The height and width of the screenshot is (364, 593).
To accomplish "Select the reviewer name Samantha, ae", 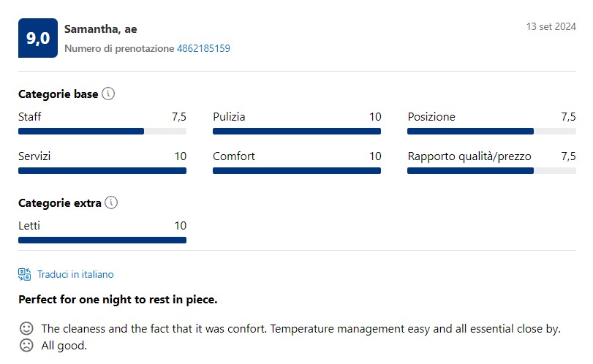I will (101, 29).
